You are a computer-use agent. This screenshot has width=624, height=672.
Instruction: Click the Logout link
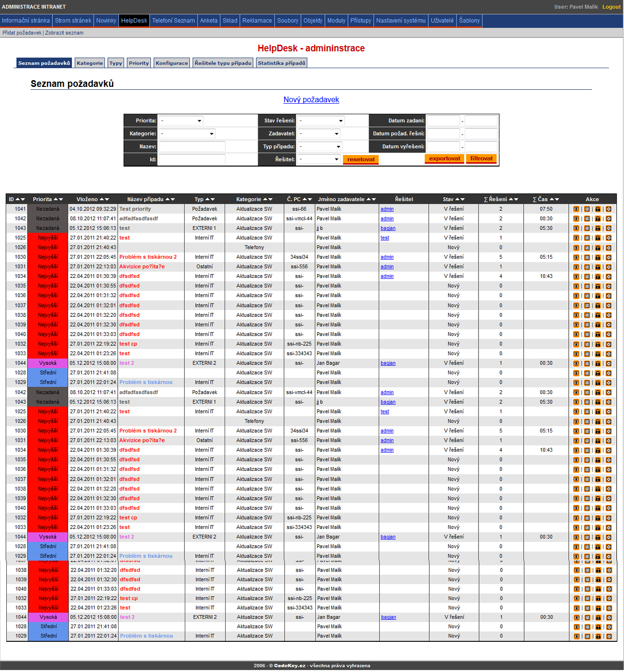coord(612,7)
